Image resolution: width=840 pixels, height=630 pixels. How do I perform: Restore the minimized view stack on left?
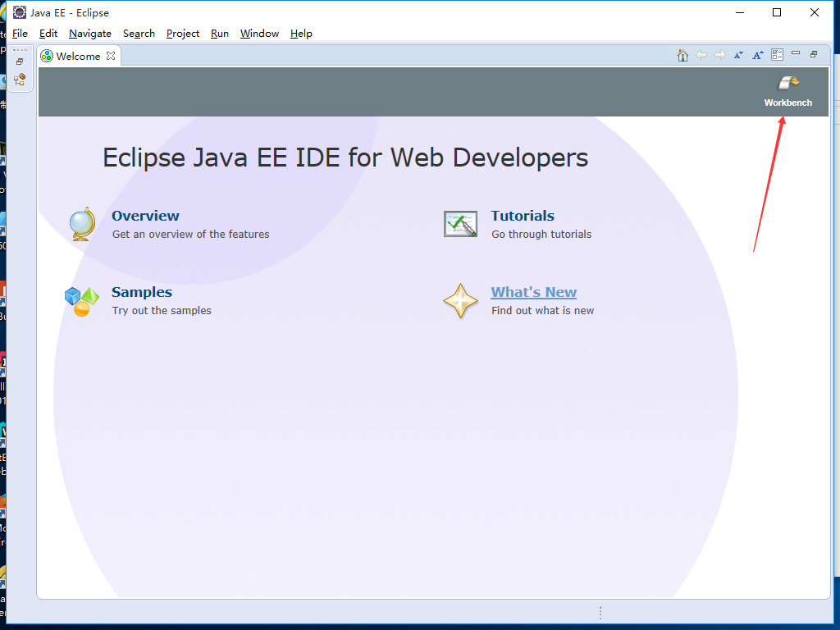coord(20,62)
